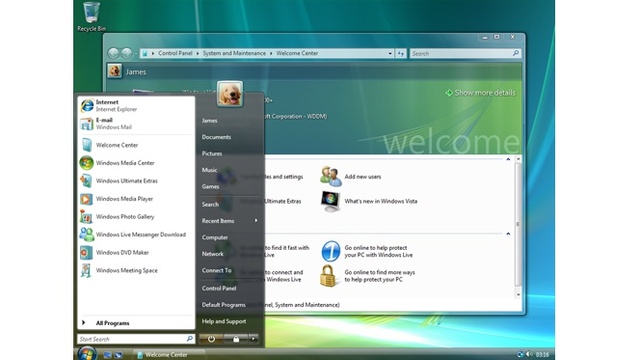Click the search magnifier in Start Search box

click(189, 339)
